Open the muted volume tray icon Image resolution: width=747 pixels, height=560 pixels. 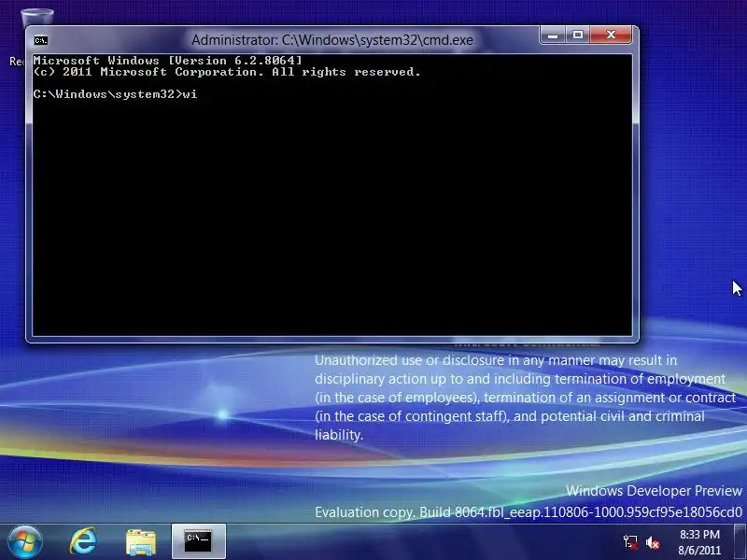pyautogui.click(x=653, y=542)
